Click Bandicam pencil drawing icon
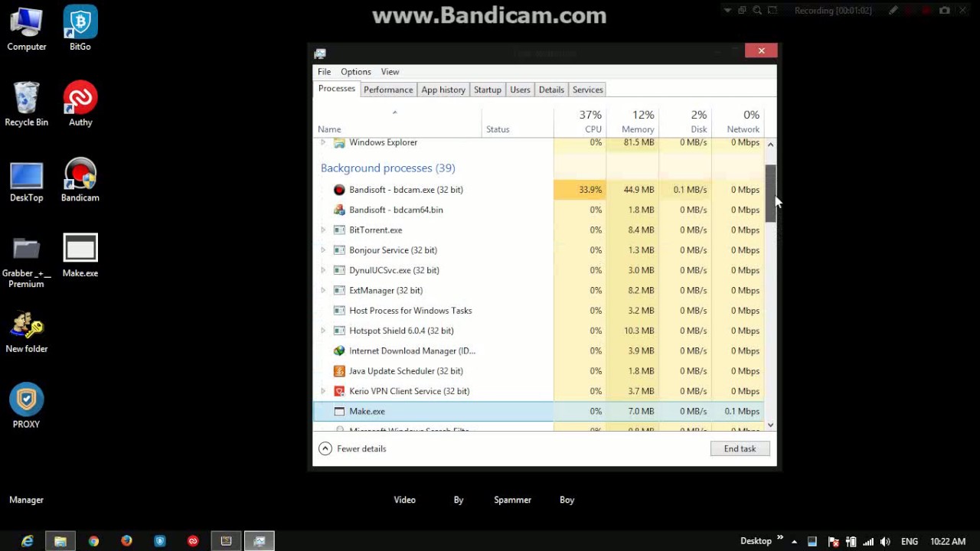Screen dimensions: 980x551 click(x=893, y=11)
